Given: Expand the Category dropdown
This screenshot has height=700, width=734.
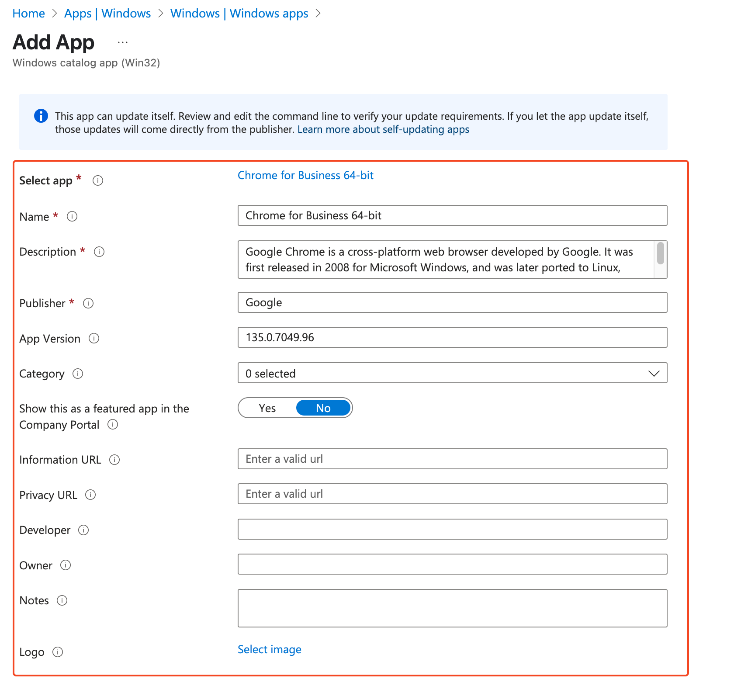Looking at the screenshot, I should [x=452, y=373].
